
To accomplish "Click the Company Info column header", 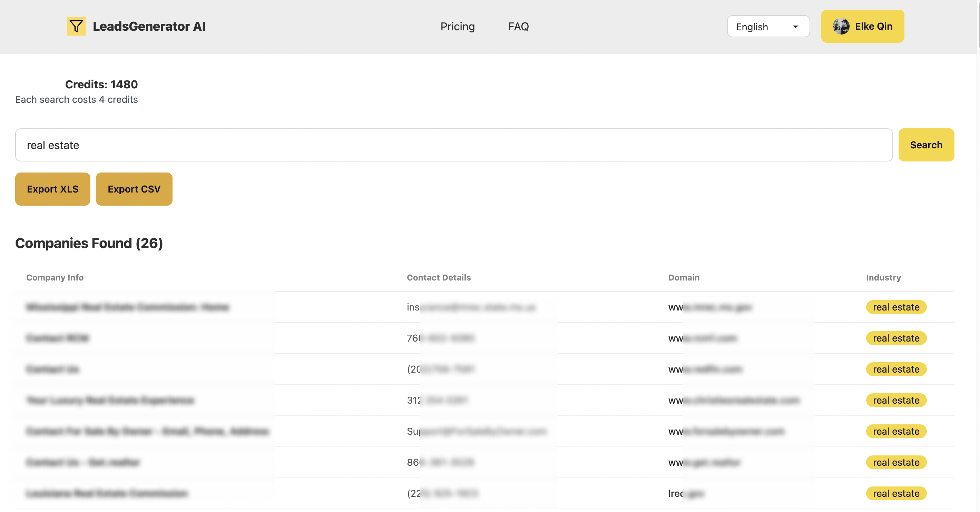I will pyautogui.click(x=55, y=277).
